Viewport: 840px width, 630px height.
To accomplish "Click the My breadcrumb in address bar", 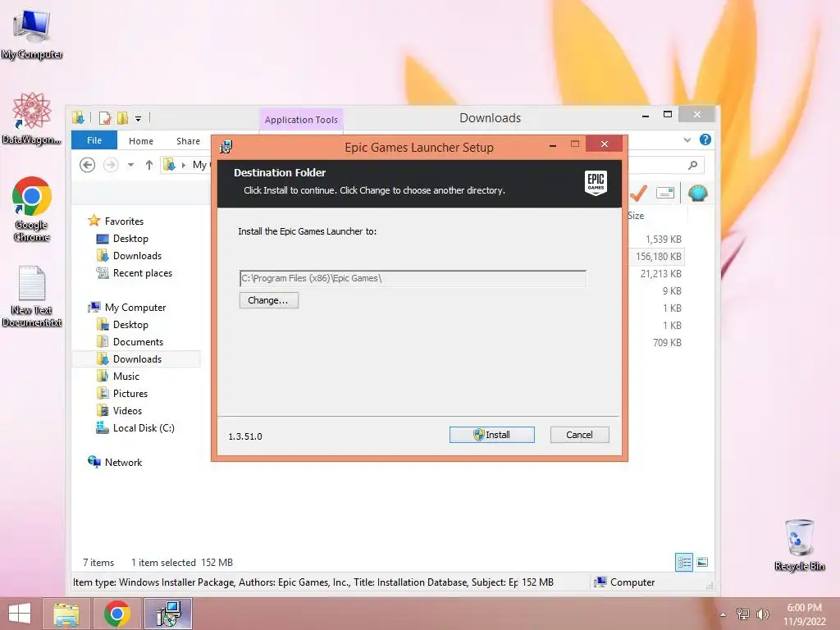I will [x=199, y=165].
